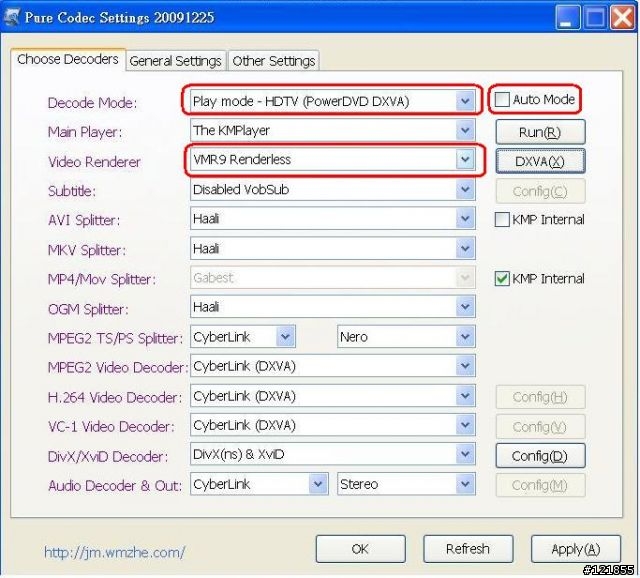Uncheck KMP Internal for MP4/Mov Splitter
The image size is (640, 578).
(x=502, y=279)
